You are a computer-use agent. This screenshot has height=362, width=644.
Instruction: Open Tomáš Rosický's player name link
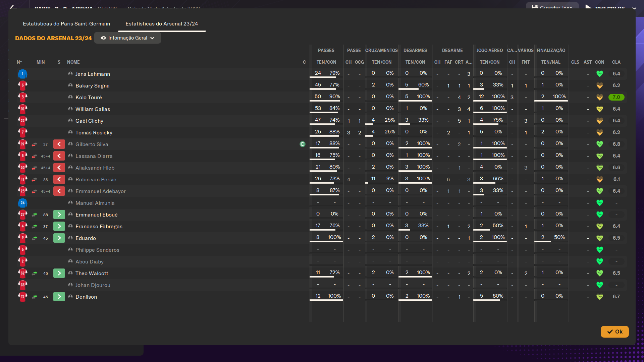coord(94,132)
